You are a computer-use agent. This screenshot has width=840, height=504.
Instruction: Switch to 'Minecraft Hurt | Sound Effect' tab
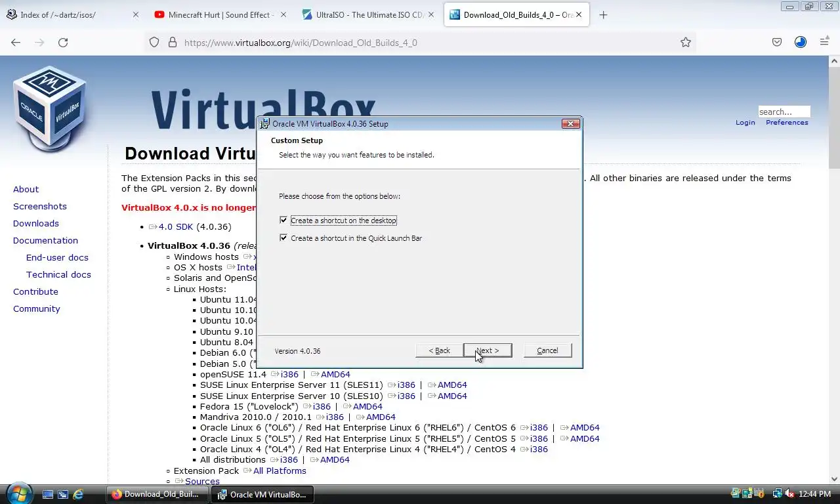[220, 14]
